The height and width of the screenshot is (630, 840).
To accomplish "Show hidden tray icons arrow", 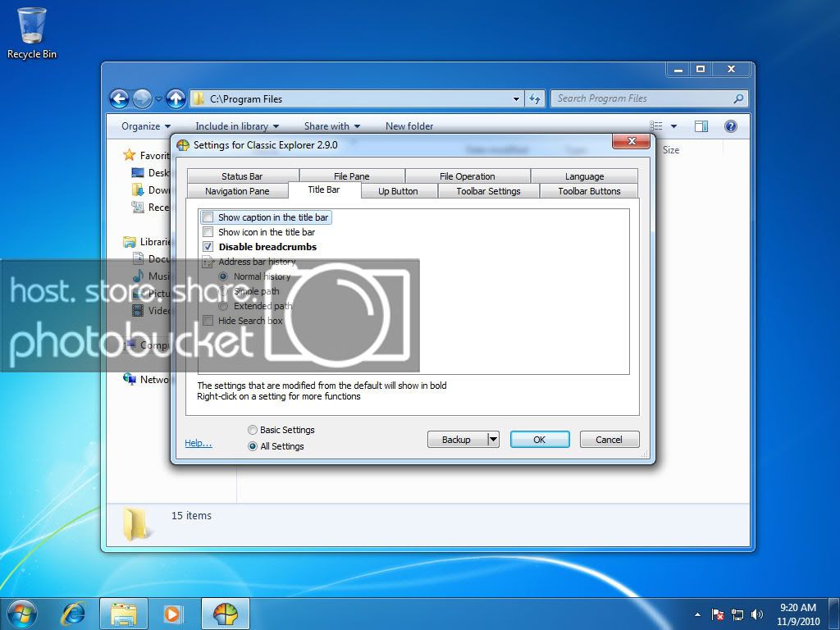I will click(697, 614).
